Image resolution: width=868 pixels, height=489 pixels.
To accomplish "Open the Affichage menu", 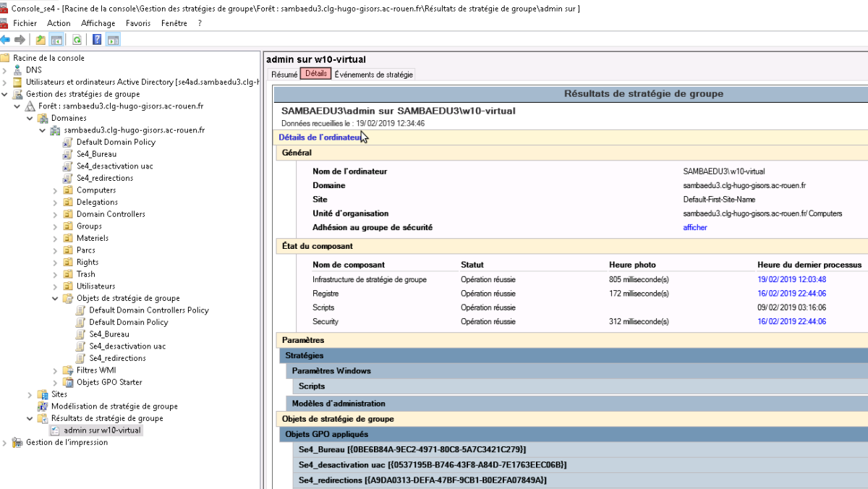I will click(x=98, y=23).
